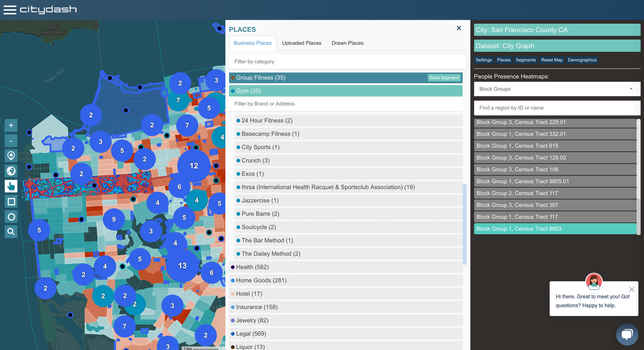644x350 pixels.
Task: Open the chat bubble widget
Action: (627, 335)
